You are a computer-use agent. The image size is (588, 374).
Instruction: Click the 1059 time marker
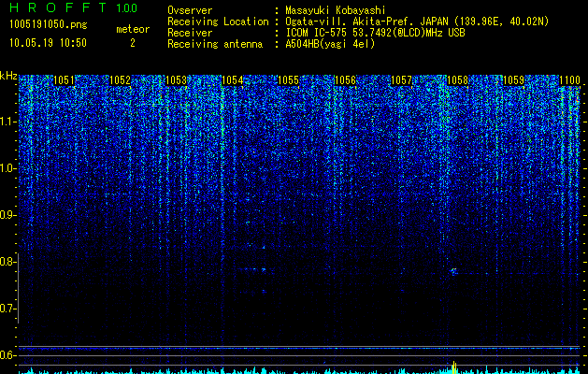pos(513,80)
